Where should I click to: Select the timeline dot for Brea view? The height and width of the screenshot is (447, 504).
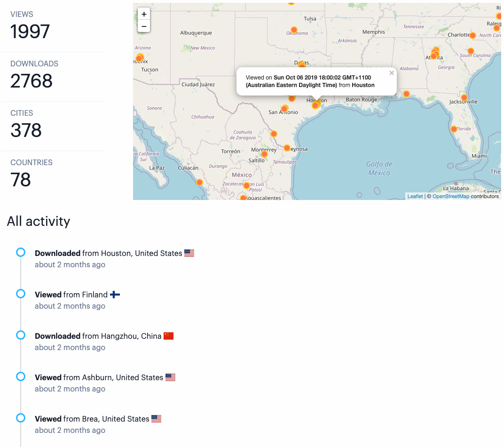tap(21, 418)
